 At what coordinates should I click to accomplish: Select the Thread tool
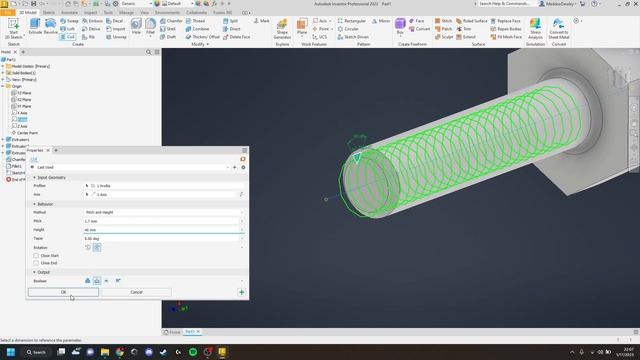click(x=195, y=21)
